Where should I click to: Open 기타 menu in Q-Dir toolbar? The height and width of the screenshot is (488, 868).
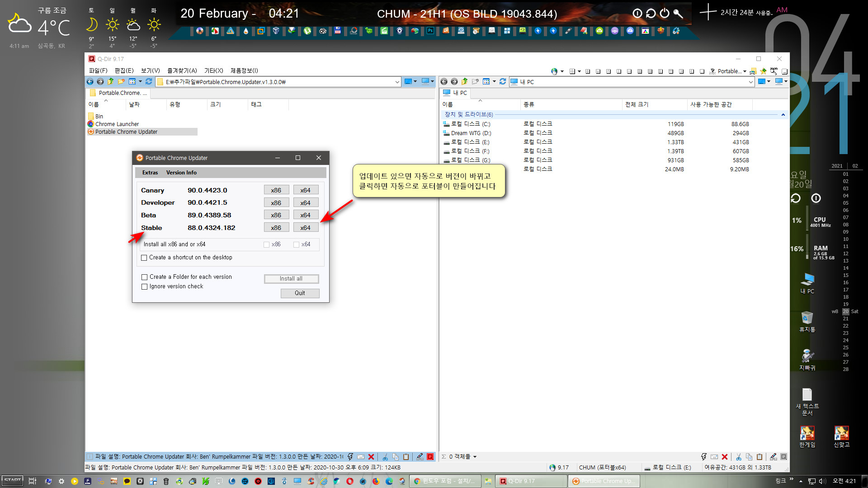pos(213,70)
